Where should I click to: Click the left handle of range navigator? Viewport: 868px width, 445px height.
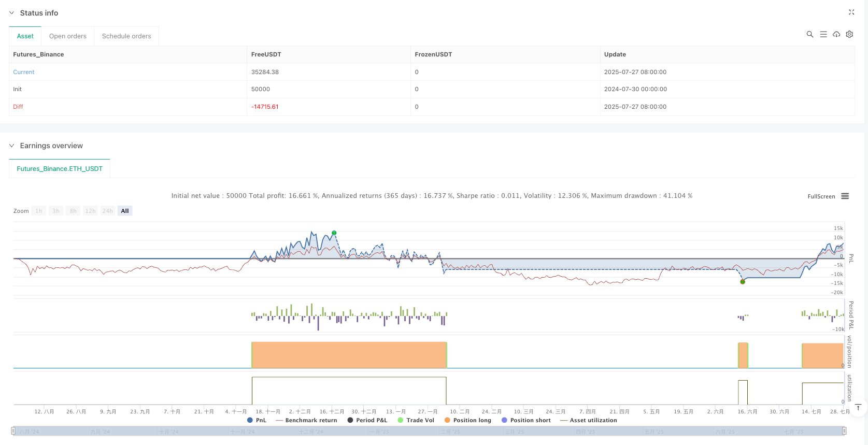13,430
